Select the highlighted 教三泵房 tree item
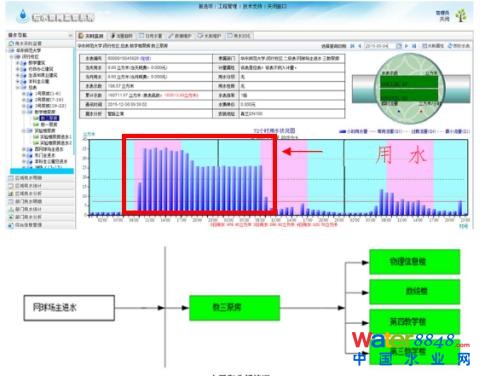The height and width of the screenshot is (376, 480). tap(49, 118)
